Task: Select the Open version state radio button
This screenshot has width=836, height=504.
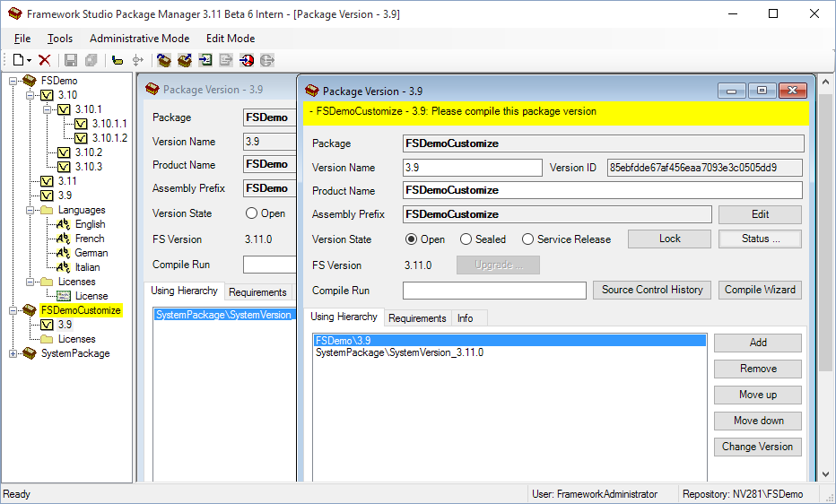Action: (411, 239)
